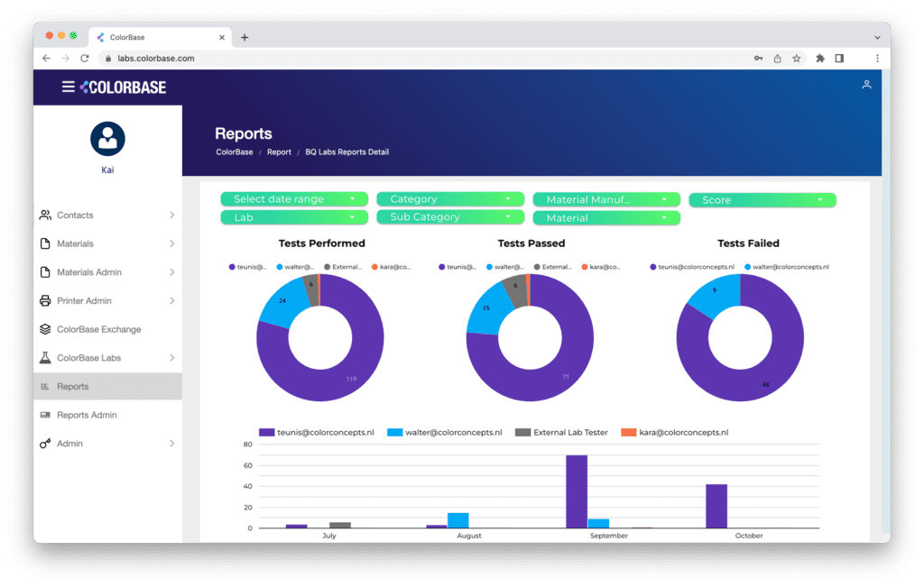Click the Kai profile avatar
Viewport: 924px width, 587px height.
107,139
